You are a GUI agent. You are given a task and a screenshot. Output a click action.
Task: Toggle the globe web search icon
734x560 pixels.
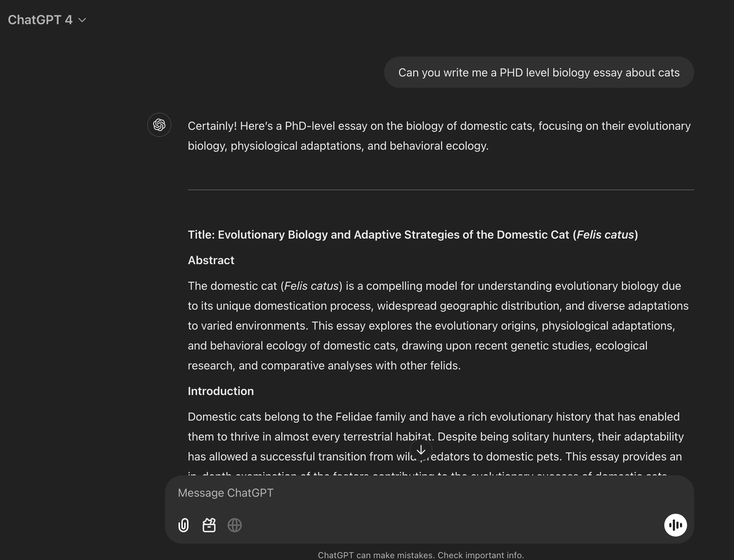click(x=235, y=525)
